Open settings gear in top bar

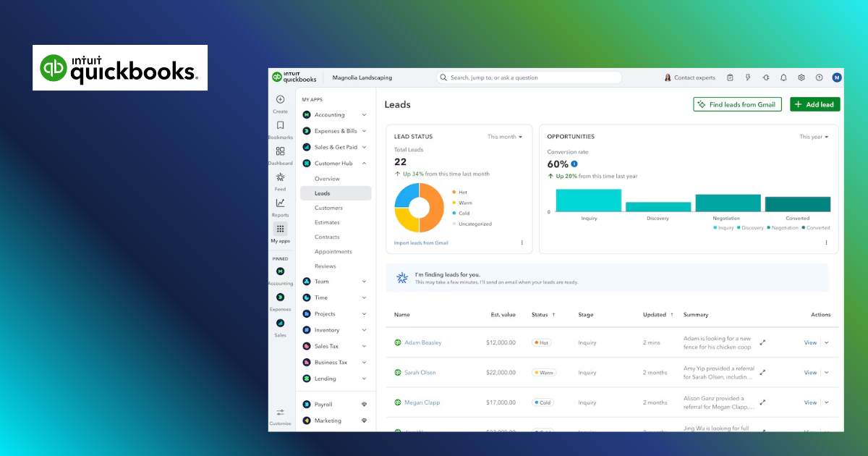801,77
